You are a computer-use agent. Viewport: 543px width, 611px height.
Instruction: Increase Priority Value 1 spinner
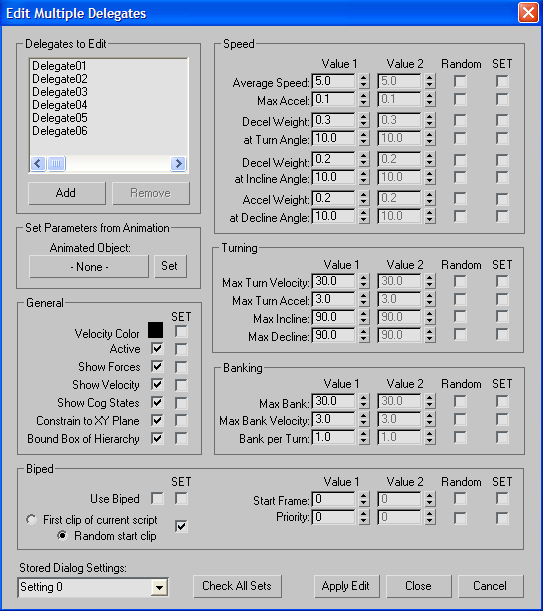(x=364, y=514)
